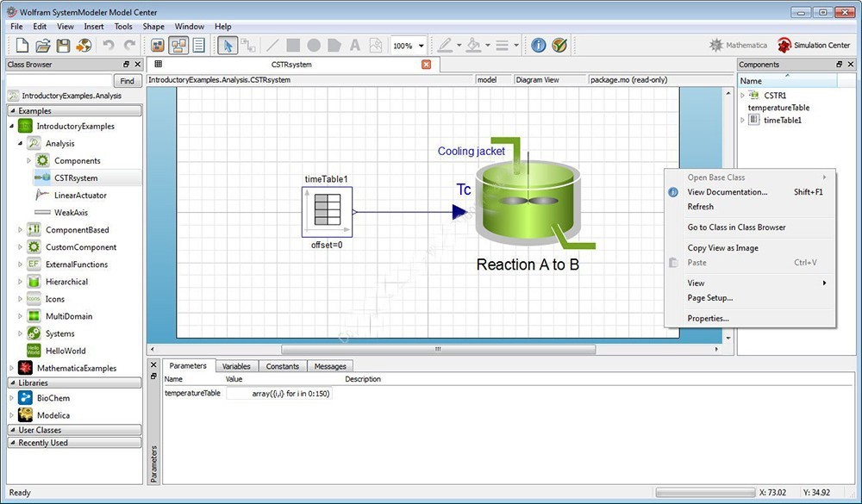Create a new class with the blank-page icon
The height and width of the screenshot is (504, 862).
coord(22,45)
